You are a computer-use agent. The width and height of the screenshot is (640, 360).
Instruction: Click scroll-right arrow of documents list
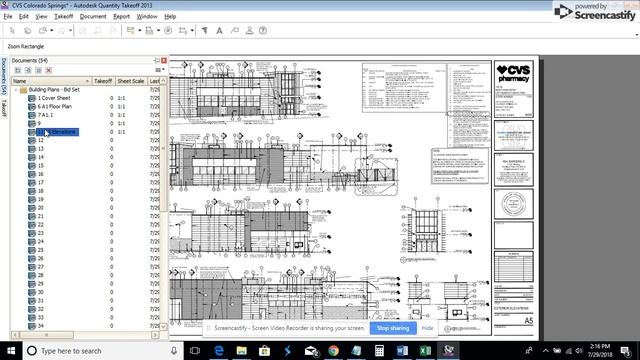155,335
